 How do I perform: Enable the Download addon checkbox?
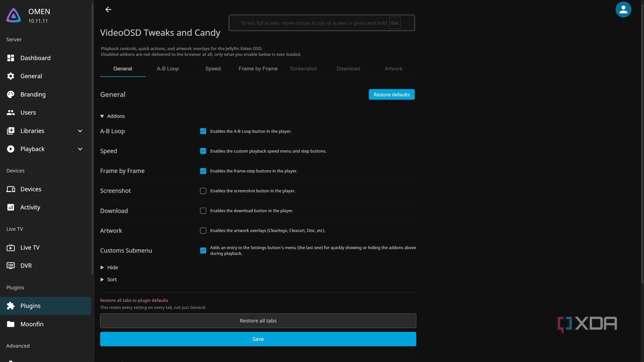(x=203, y=211)
